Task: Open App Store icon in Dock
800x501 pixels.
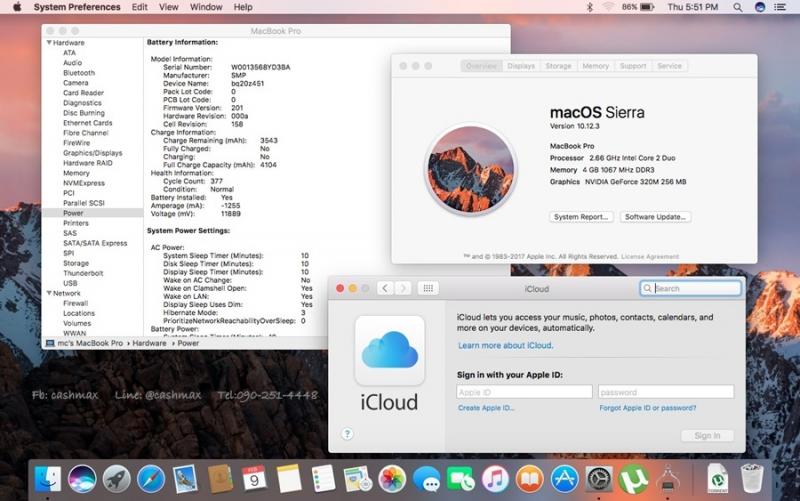Action: (564, 479)
